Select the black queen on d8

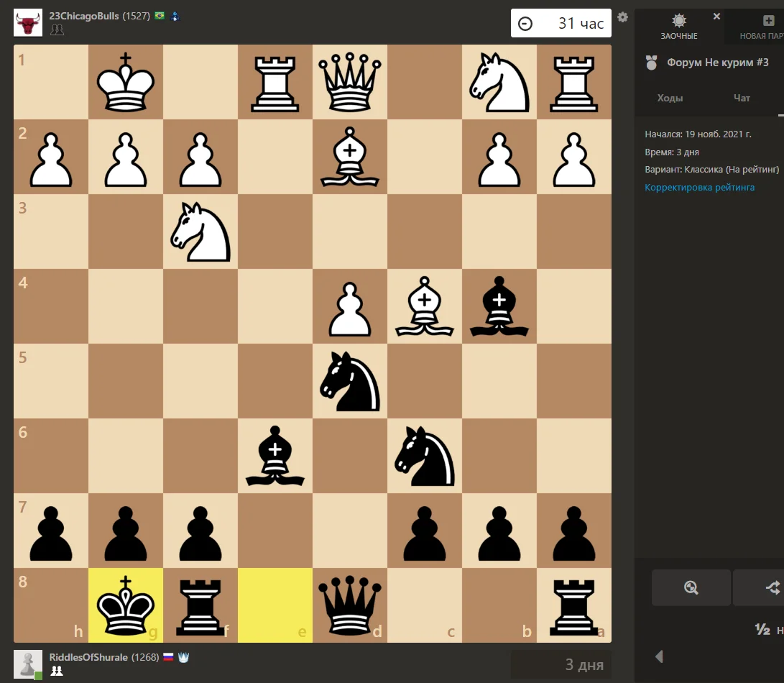350,605
